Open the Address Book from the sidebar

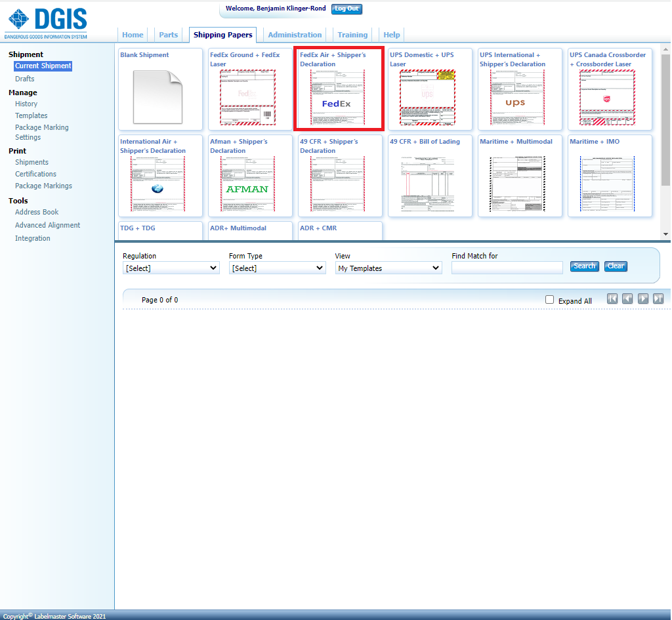36,212
